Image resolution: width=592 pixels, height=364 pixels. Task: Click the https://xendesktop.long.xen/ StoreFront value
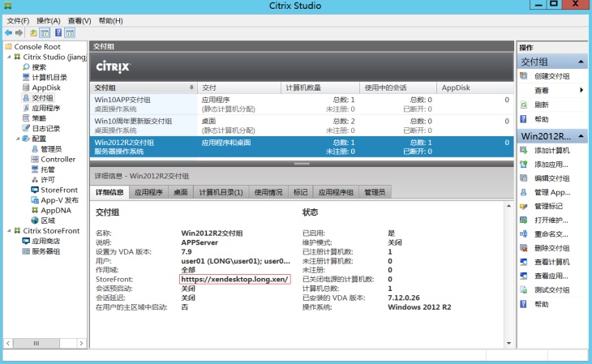click(234, 280)
